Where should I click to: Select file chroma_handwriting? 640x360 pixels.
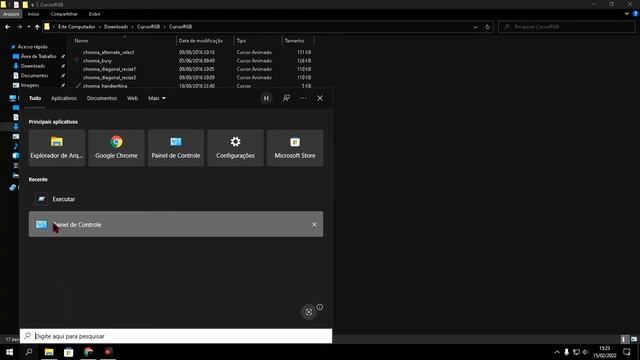[x=105, y=86]
